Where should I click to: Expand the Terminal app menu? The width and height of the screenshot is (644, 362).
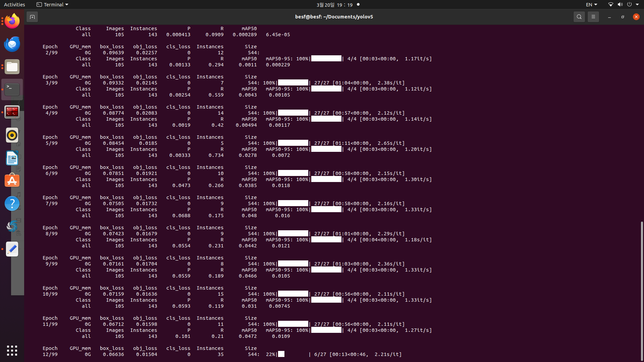pos(52,5)
